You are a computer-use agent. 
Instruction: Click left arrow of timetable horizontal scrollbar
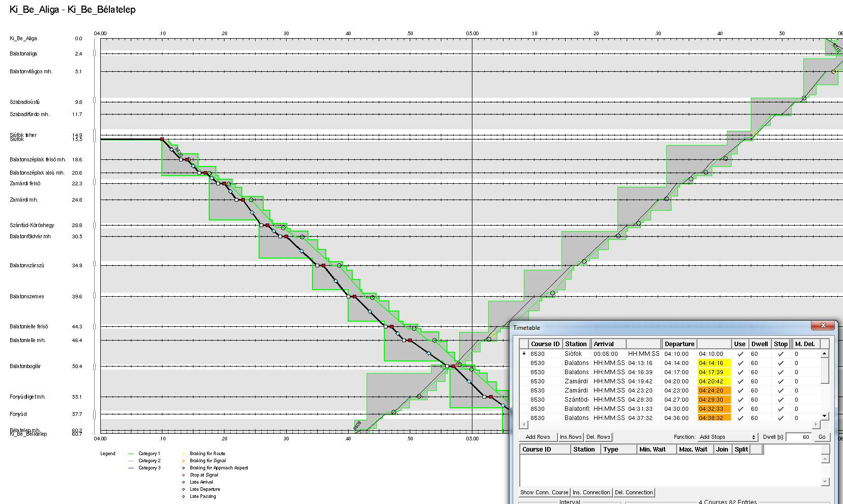point(524,424)
